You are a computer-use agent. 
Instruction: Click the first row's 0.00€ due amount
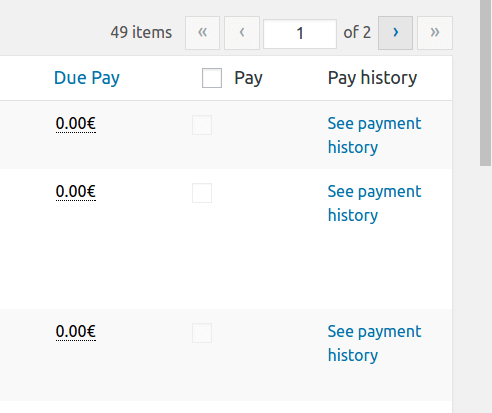pos(76,124)
